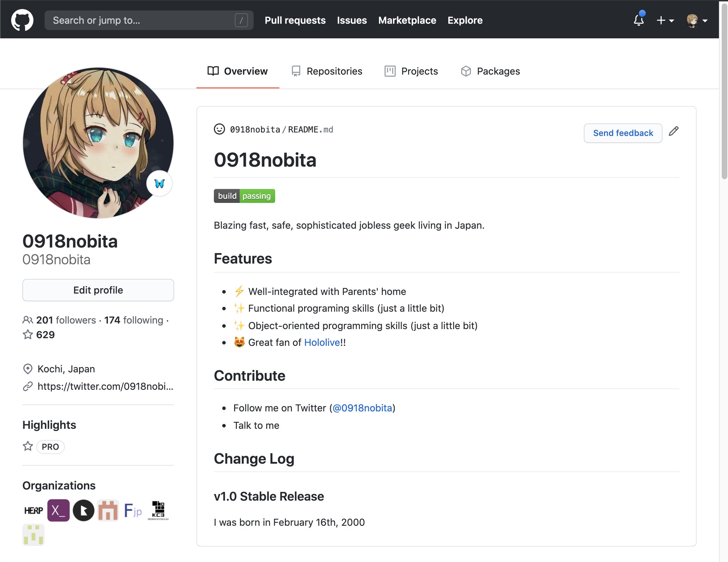Open the 201 followers link
Screen dimensions: 728x562
click(66, 320)
